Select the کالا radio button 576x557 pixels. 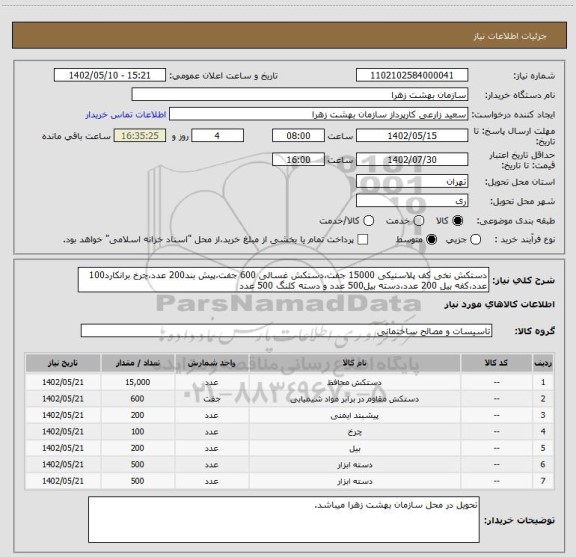[x=458, y=220]
